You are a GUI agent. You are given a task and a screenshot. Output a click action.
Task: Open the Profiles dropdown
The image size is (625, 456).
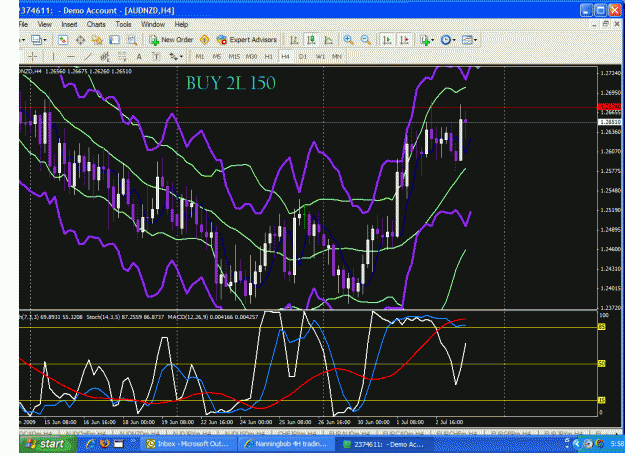pos(39,40)
